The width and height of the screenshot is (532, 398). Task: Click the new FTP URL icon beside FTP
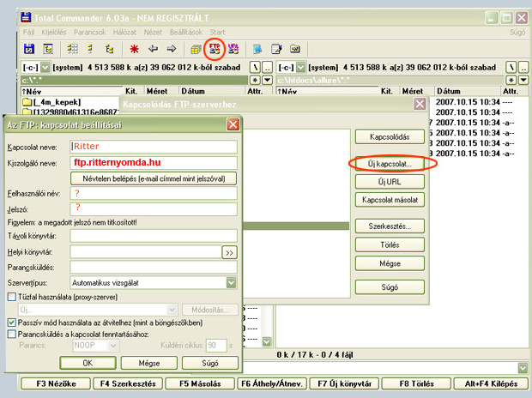point(233,49)
